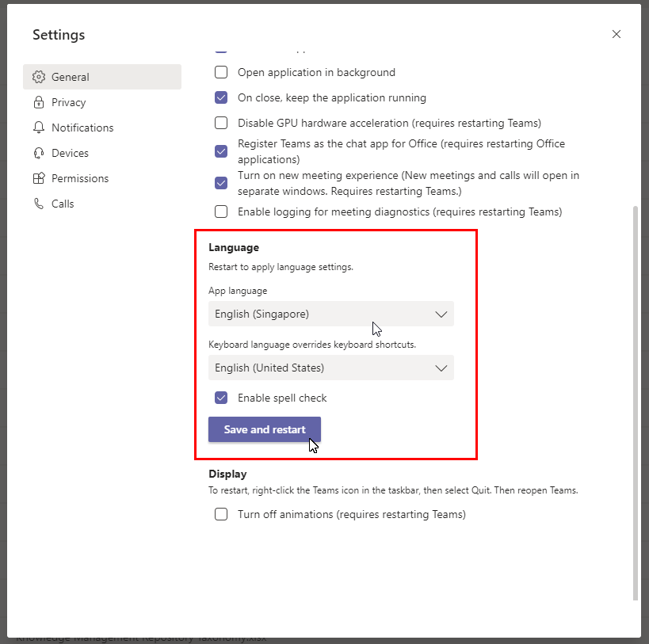Image resolution: width=649 pixels, height=644 pixels.
Task: Open the Notifications settings section
Action: pos(101,128)
